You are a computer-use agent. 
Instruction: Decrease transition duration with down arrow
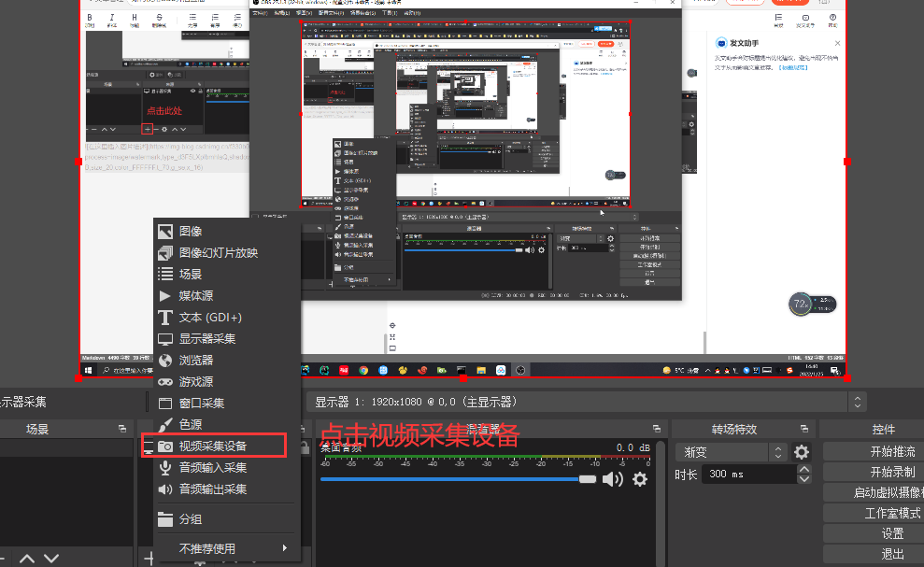click(x=803, y=479)
